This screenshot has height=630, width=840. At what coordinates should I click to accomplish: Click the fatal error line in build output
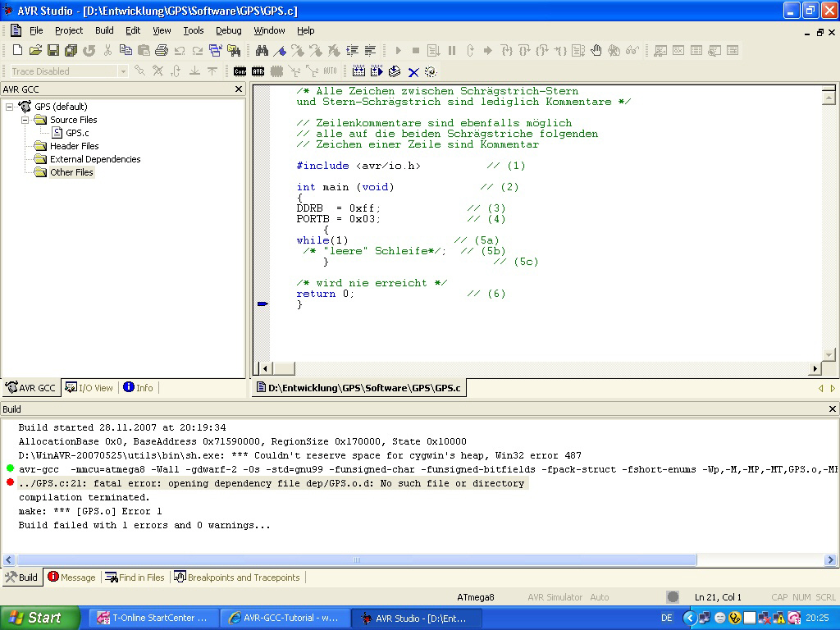point(271,484)
